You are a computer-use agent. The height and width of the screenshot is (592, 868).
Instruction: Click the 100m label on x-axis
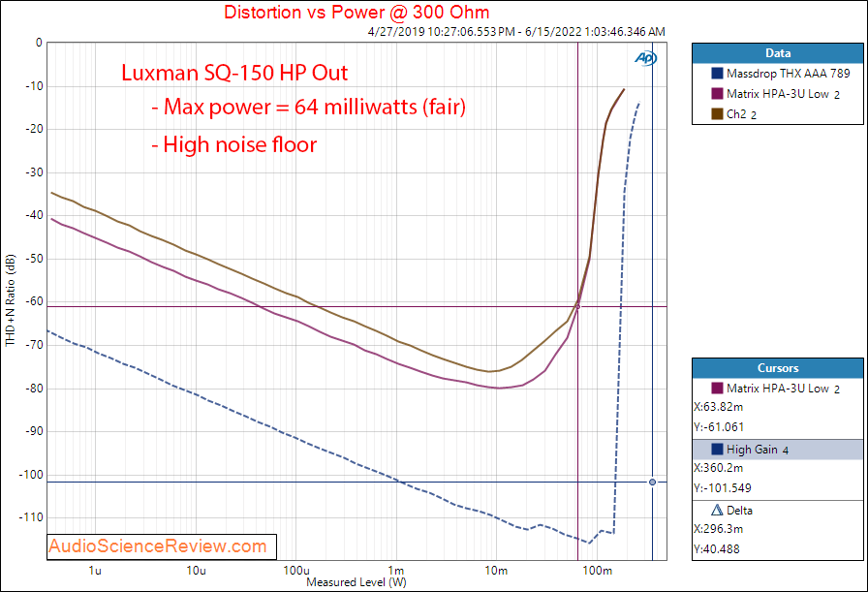[598, 571]
